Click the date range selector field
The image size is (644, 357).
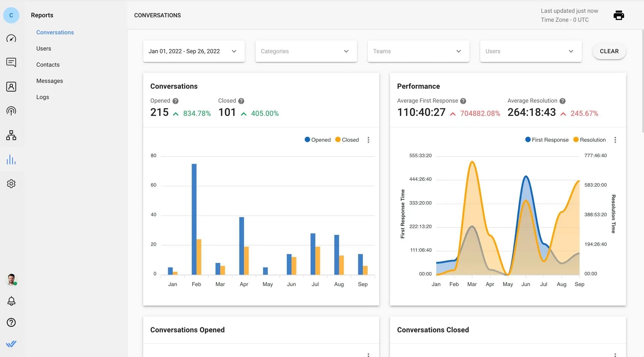[193, 51]
